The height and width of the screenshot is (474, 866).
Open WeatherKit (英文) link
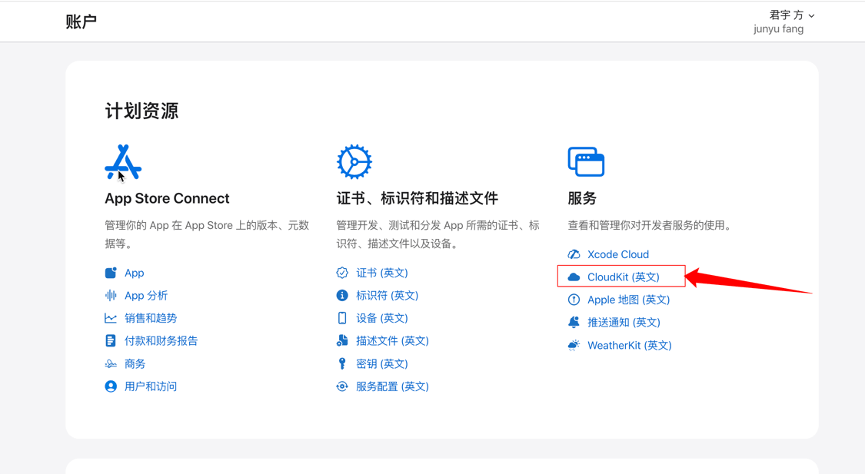coord(630,345)
